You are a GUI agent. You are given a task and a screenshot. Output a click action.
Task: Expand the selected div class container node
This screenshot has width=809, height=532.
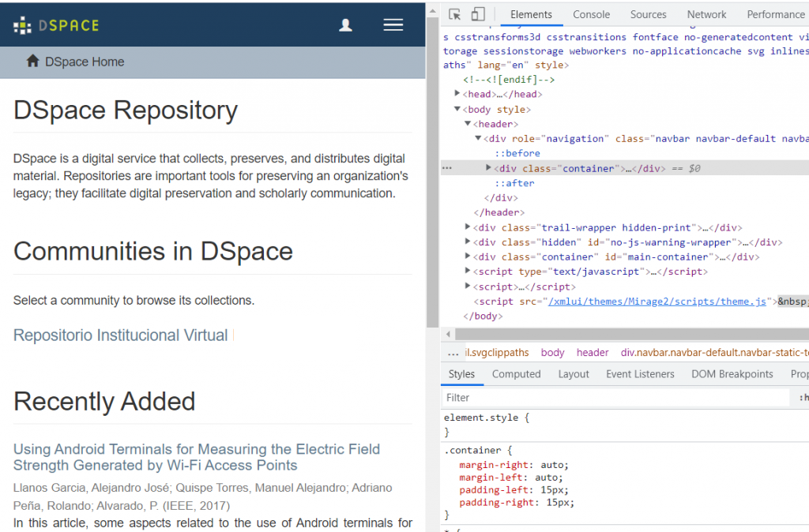488,167
